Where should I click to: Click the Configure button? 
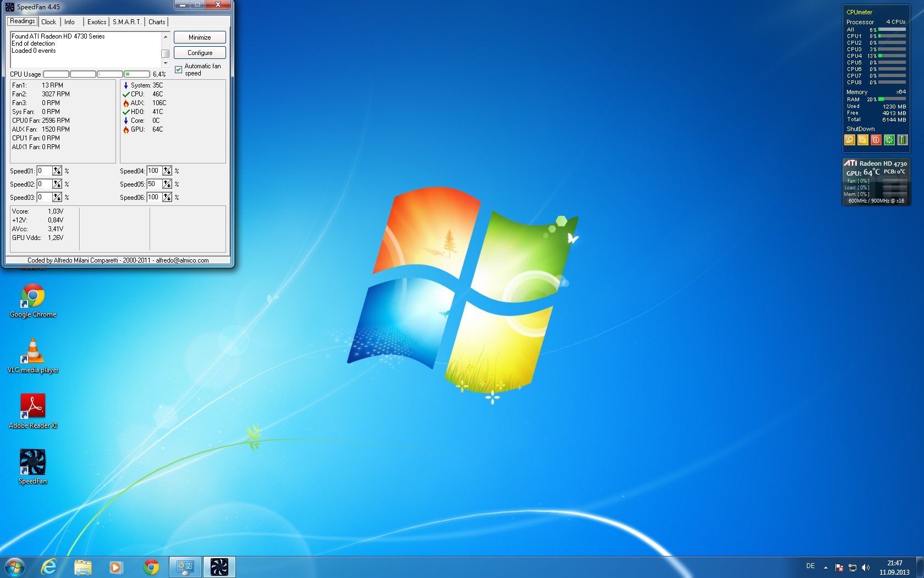(x=200, y=53)
